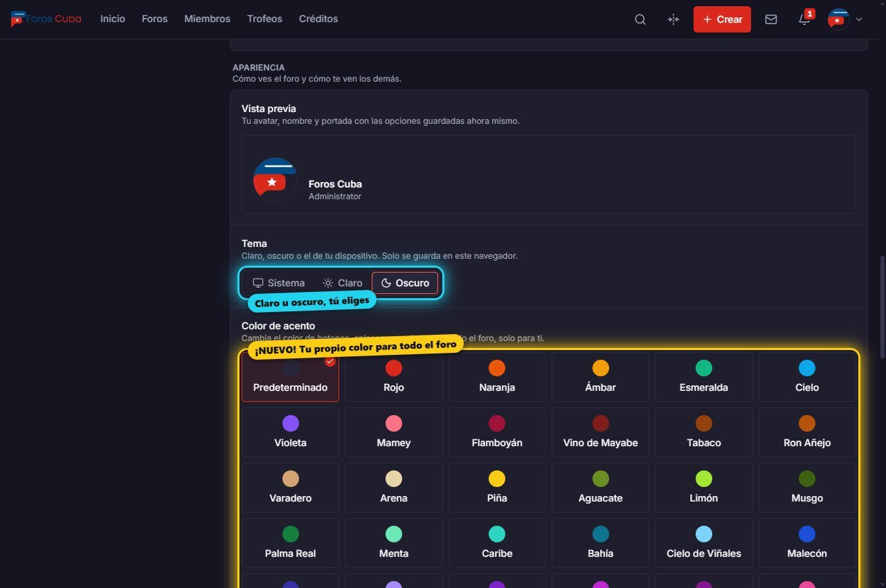Select the Ámbar accent color
The height and width of the screenshot is (588, 886).
click(x=601, y=377)
